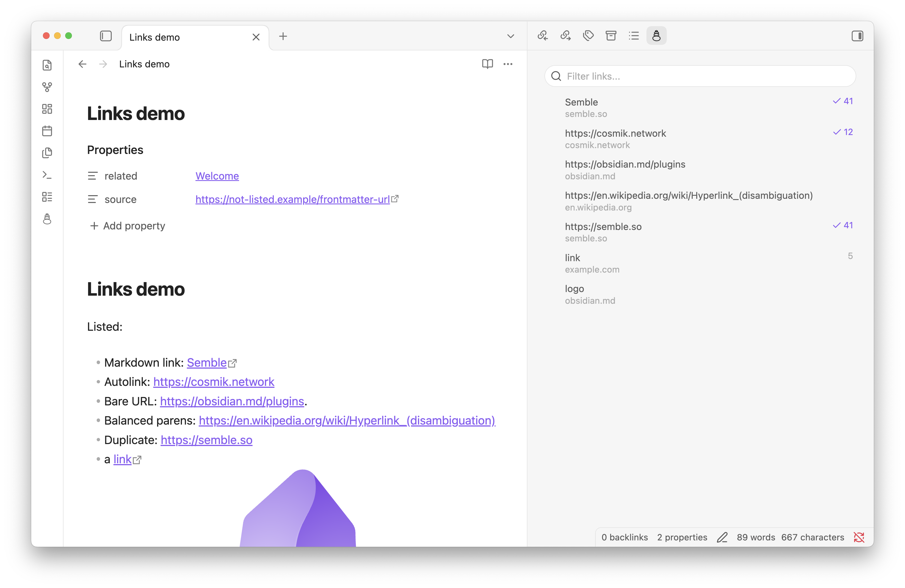Click Add property button
The width and height of the screenshot is (905, 588).
pyautogui.click(x=127, y=226)
